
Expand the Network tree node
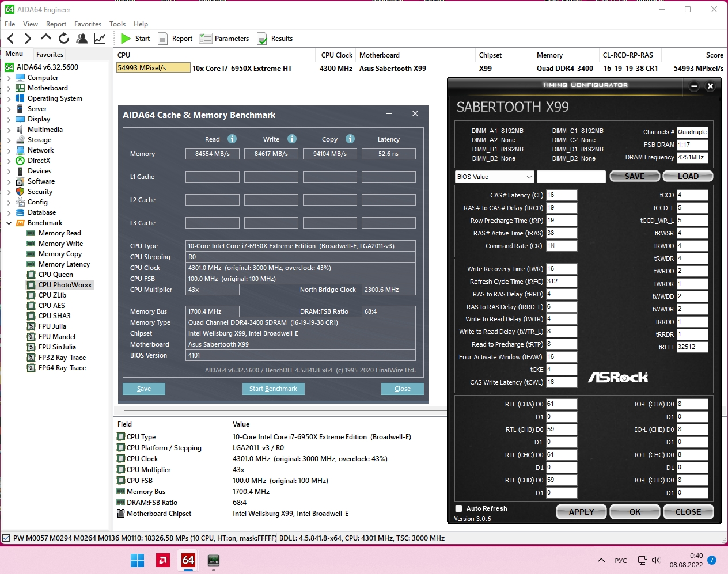point(9,150)
